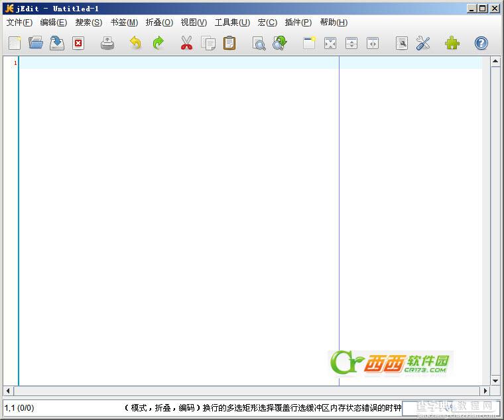Click the unsplit view icon
The image size is (504, 420).
(330, 43)
